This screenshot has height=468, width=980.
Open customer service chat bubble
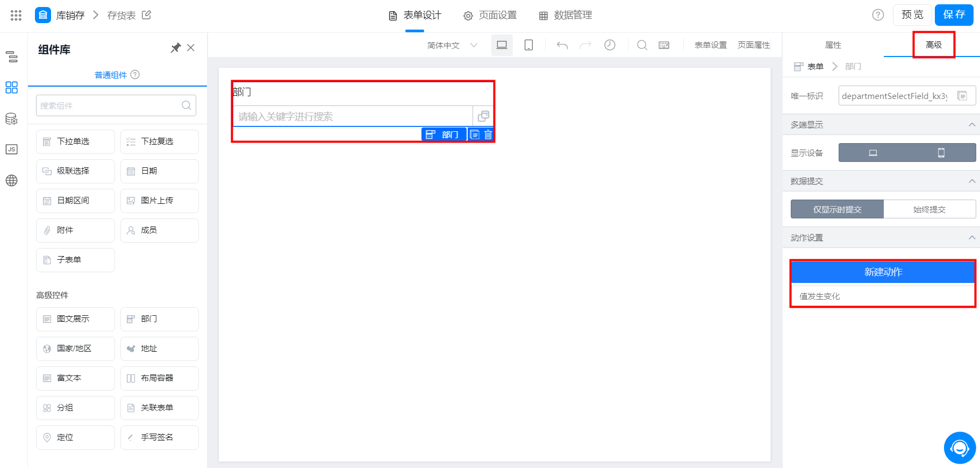point(960,448)
